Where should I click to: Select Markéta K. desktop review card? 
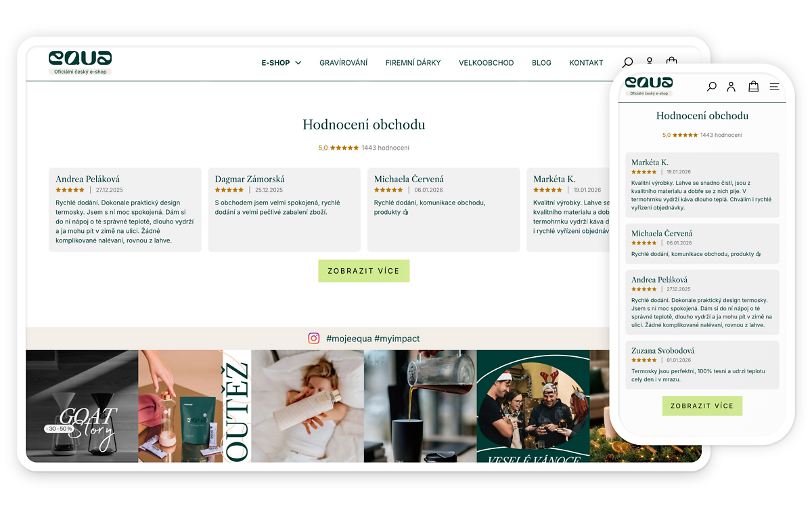tap(568, 210)
